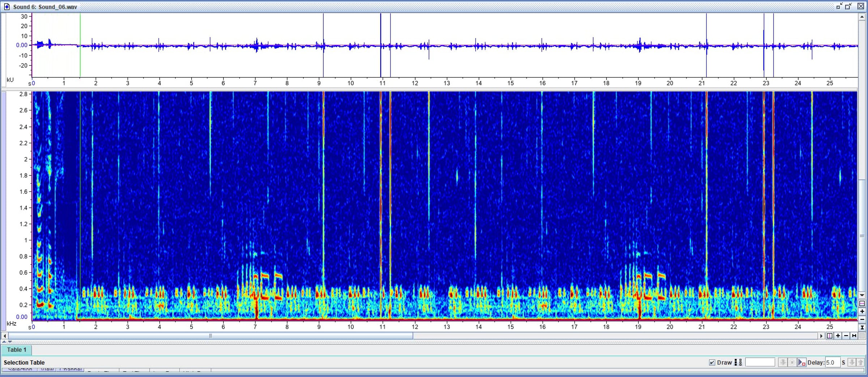Viewport: 868px width, 377px height.
Task: Click the center horizontal position button
Action: (x=830, y=336)
